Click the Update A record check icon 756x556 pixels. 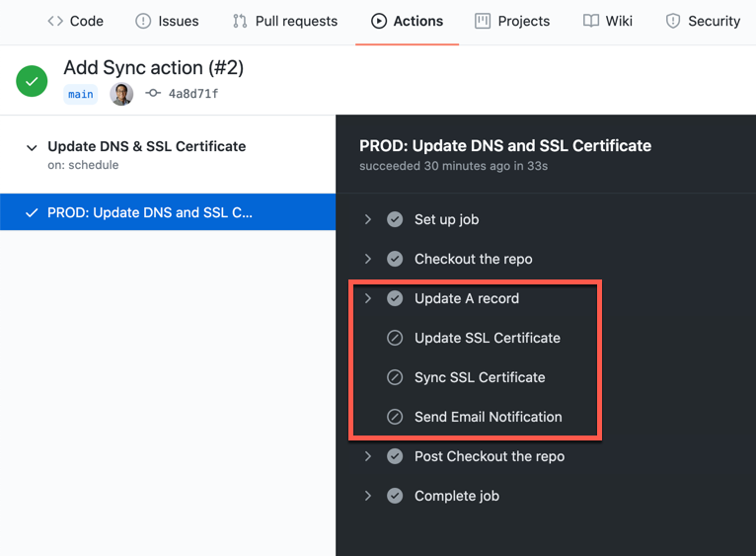tap(395, 299)
